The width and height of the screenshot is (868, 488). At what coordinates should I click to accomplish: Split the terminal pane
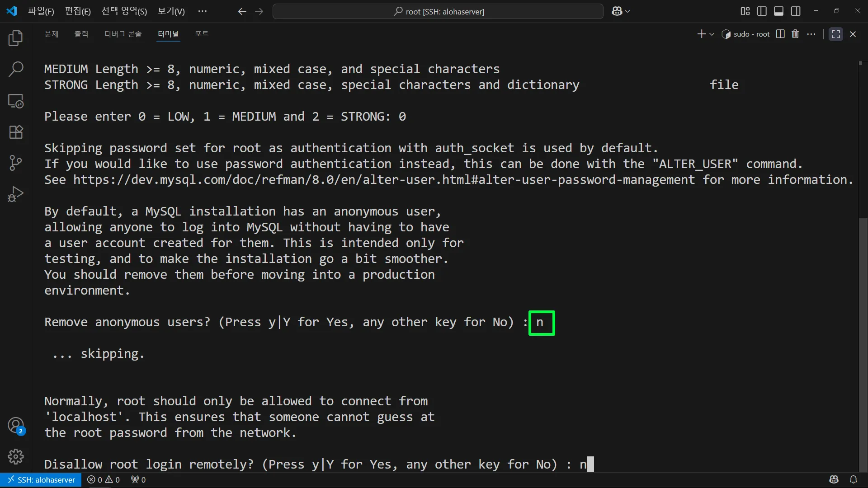[x=780, y=34]
